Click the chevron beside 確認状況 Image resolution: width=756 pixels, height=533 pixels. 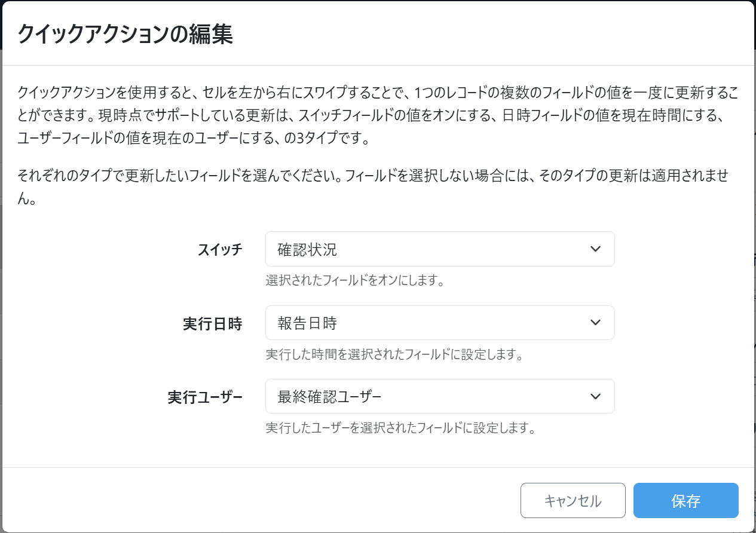[595, 249]
